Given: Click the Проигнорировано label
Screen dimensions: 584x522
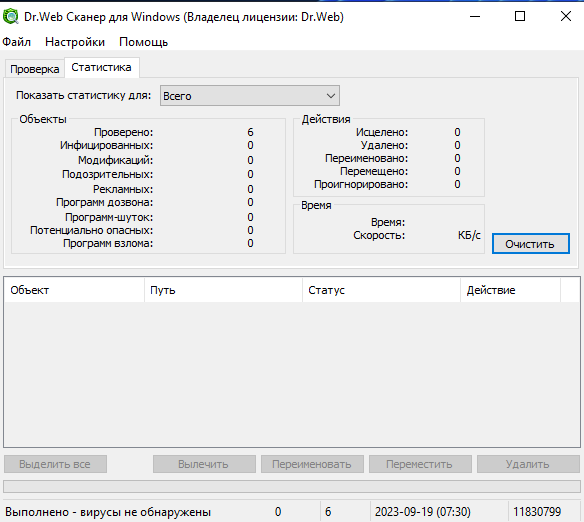Looking at the screenshot, I should [x=361, y=184].
